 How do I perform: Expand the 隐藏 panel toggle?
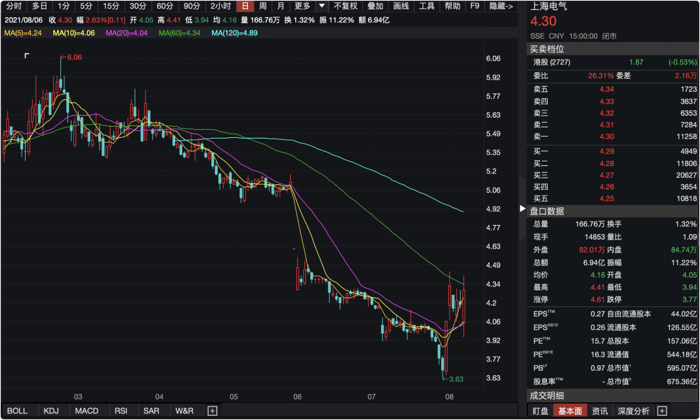click(x=502, y=6)
